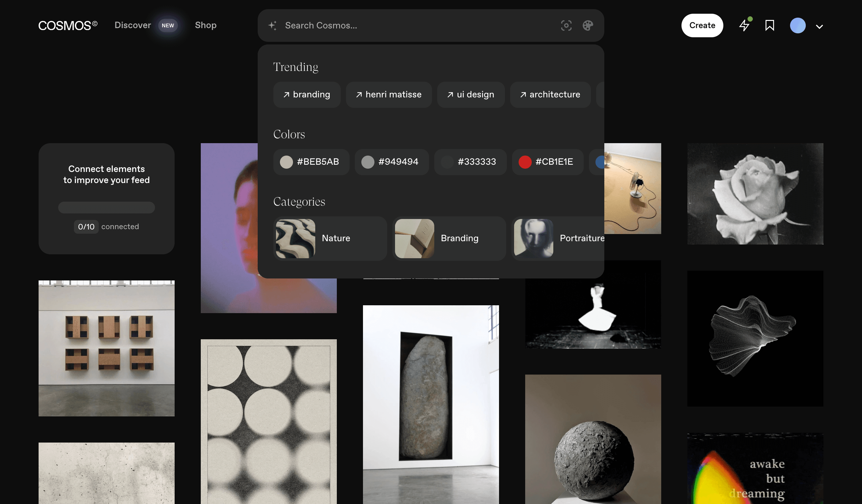
Task: Open the cardboard wall boxes gallery image
Action: click(x=106, y=348)
